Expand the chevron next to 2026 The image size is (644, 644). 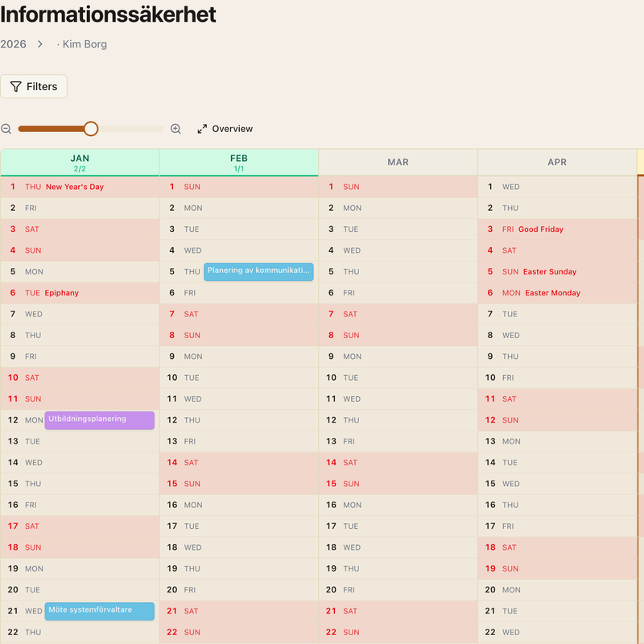[x=39, y=44]
